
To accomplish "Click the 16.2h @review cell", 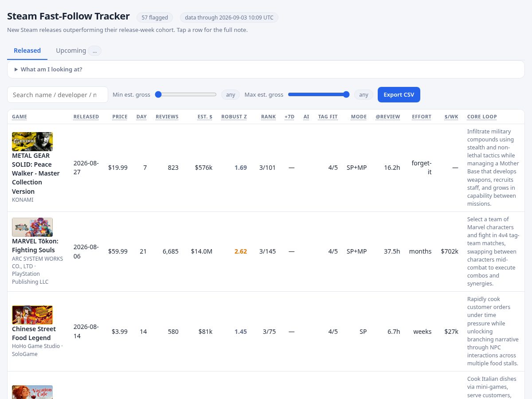I will tap(392, 168).
